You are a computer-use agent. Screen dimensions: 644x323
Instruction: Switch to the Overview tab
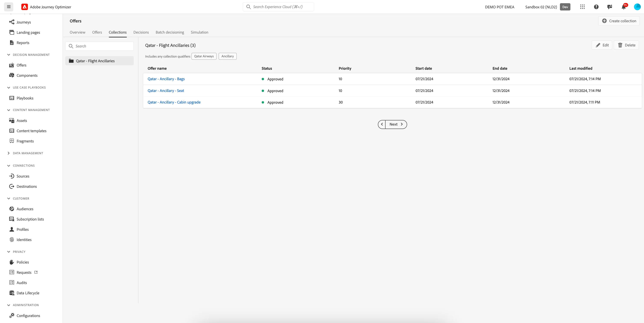tap(77, 32)
